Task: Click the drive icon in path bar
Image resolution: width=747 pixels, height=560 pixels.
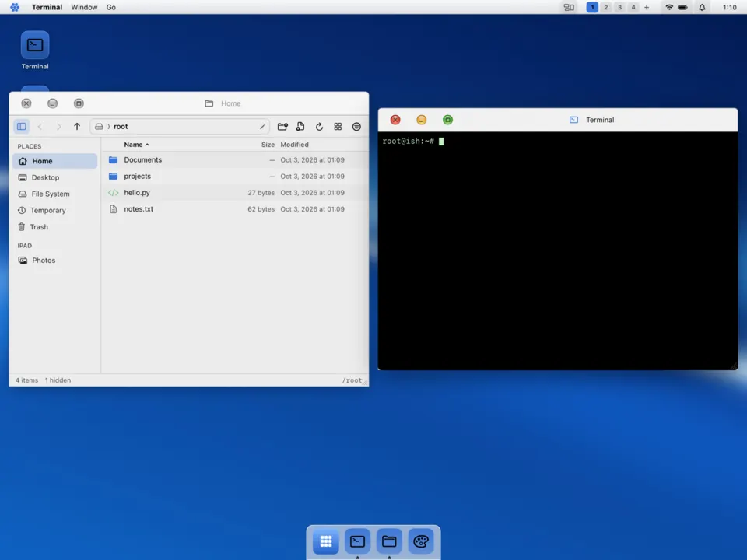Action: coord(99,127)
